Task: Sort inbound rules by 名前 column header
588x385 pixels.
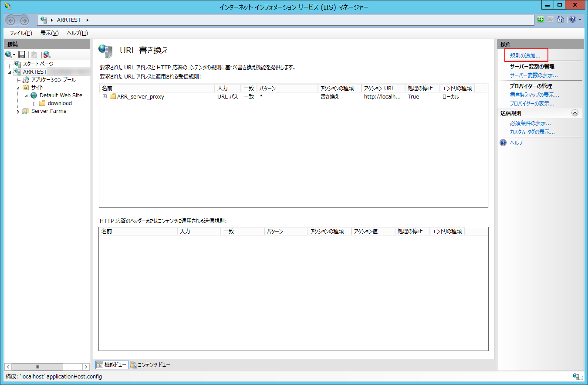Action: (157, 89)
